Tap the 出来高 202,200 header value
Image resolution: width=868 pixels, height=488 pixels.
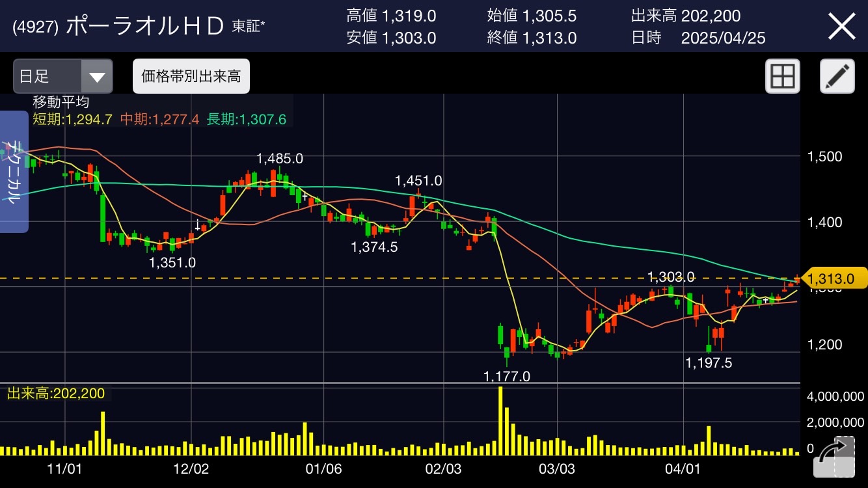(686, 16)
